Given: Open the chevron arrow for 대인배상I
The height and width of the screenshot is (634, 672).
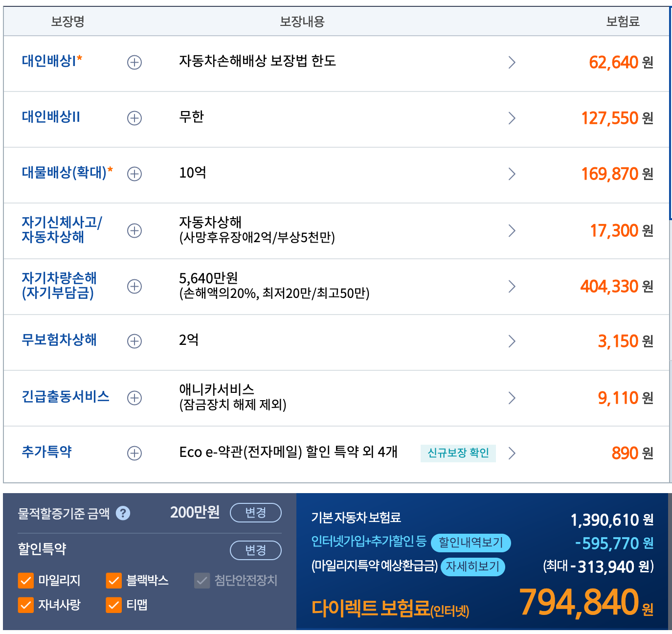Looking at the screenshot, I should tap(512, 62).
